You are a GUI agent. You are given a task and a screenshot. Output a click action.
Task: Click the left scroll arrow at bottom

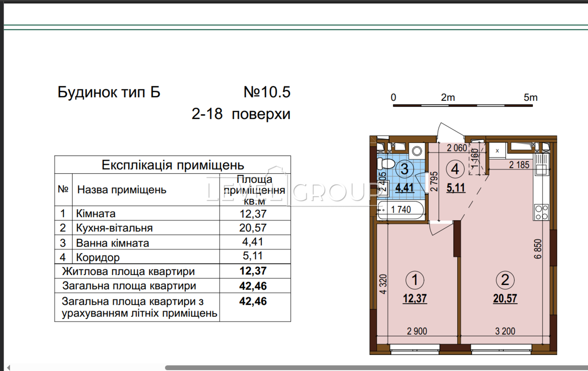click(x=8, y=367)
